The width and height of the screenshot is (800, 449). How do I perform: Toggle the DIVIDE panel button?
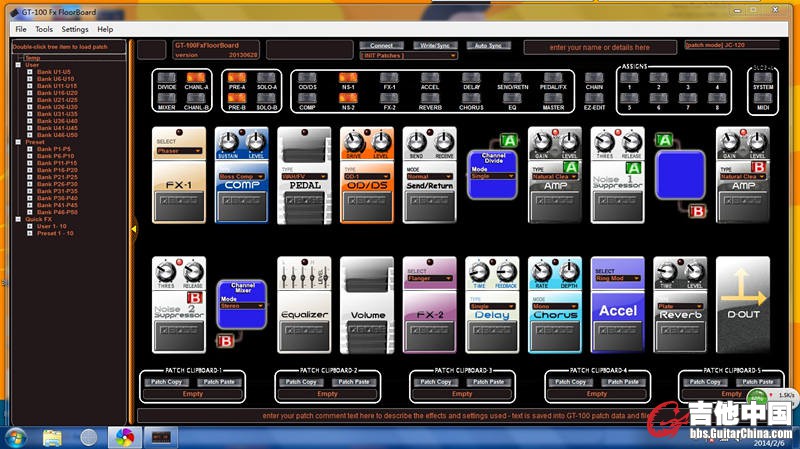click(167, 78)
